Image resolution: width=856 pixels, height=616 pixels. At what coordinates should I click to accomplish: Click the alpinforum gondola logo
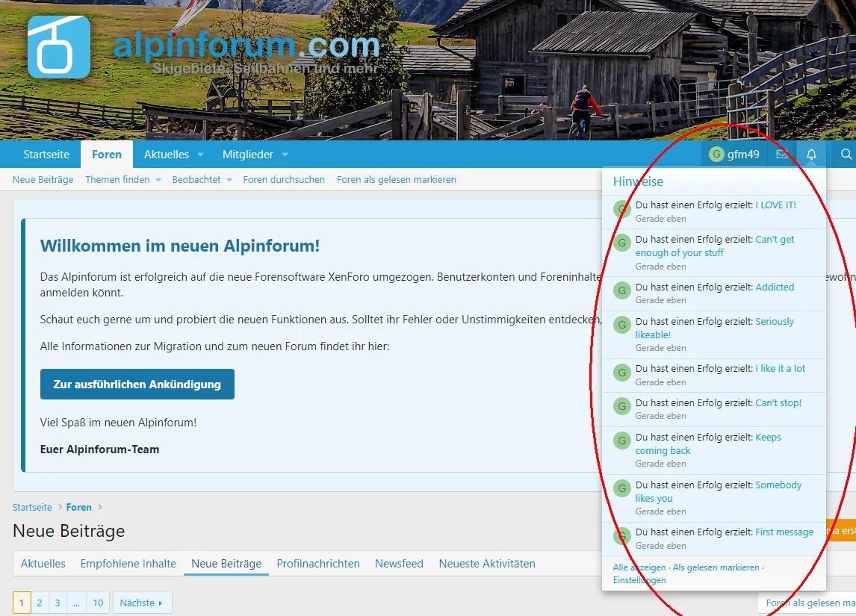click(59, 47)
